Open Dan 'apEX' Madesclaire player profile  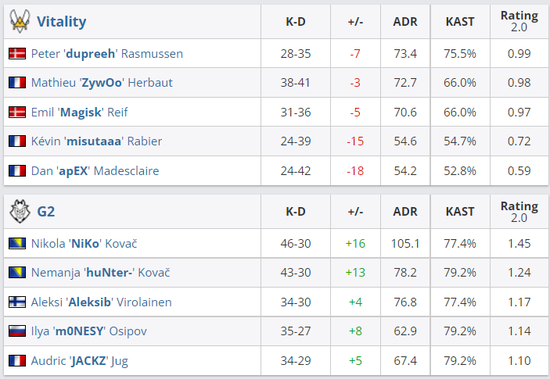95,171
